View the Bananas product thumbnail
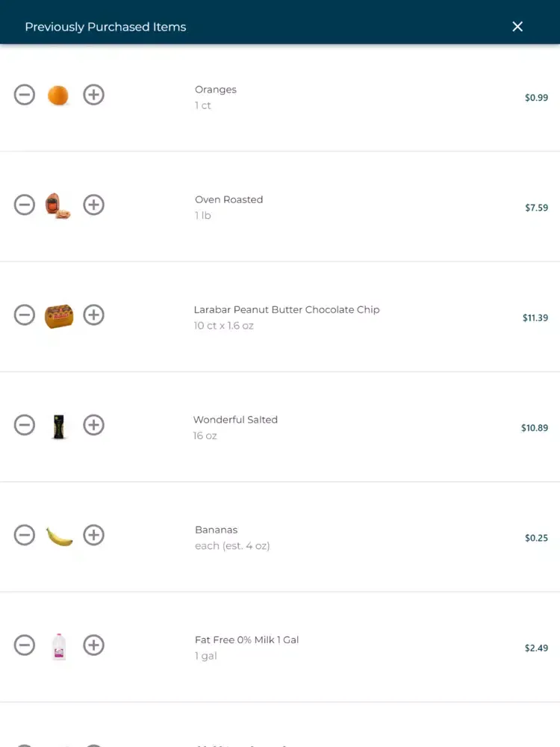 59,536
